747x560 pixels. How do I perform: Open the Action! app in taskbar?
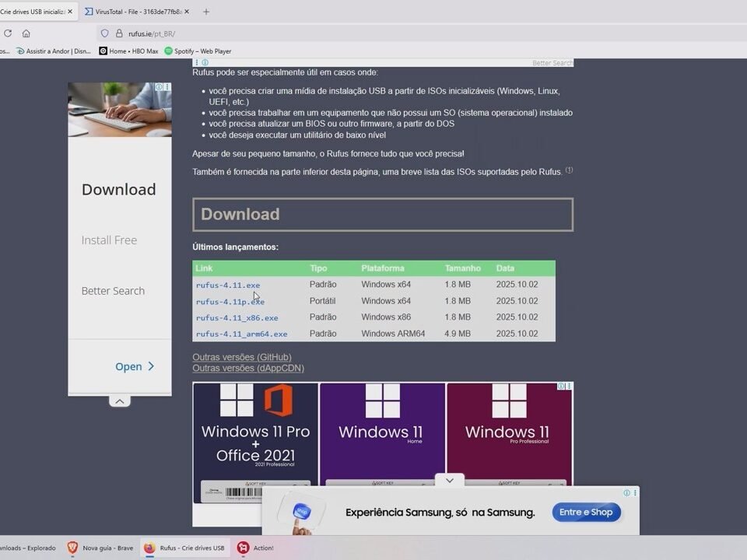click(255, 548)
